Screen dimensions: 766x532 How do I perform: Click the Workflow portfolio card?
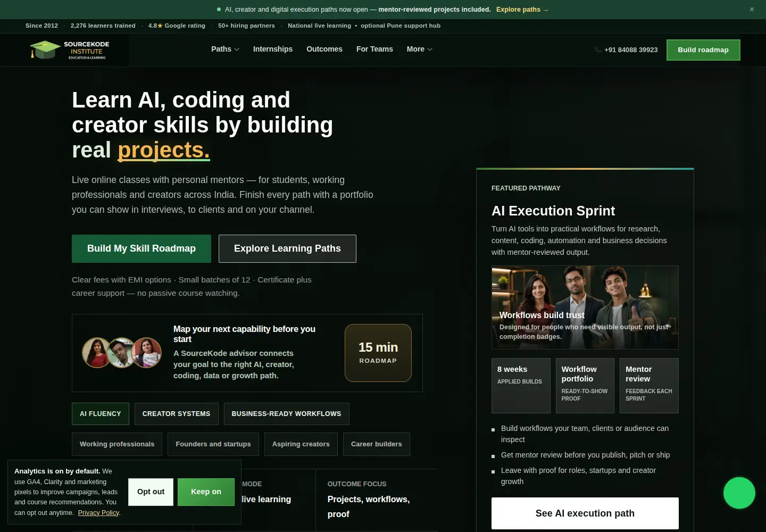click(x=585, y=386)
